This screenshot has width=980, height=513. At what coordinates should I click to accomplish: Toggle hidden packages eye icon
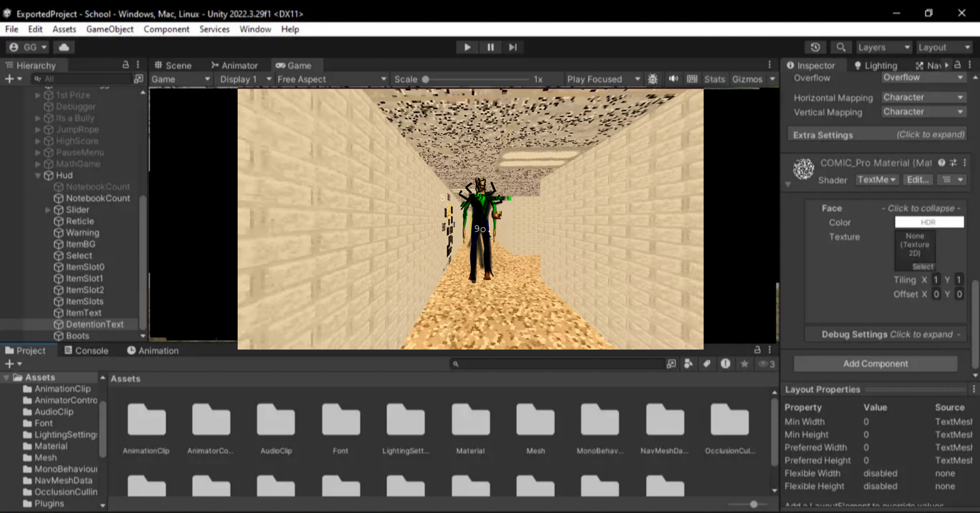[766, 364]
